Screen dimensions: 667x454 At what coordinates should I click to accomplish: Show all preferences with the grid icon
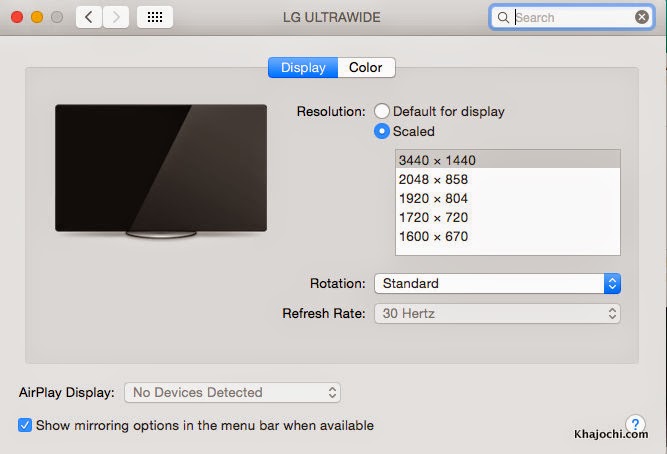[x=155, y=17]
